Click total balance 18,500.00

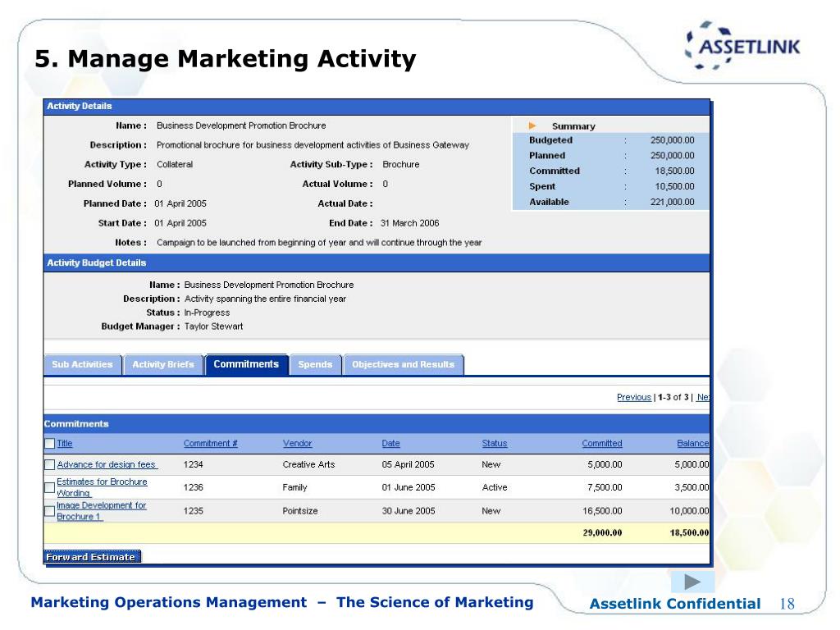[x=689, y=533]
